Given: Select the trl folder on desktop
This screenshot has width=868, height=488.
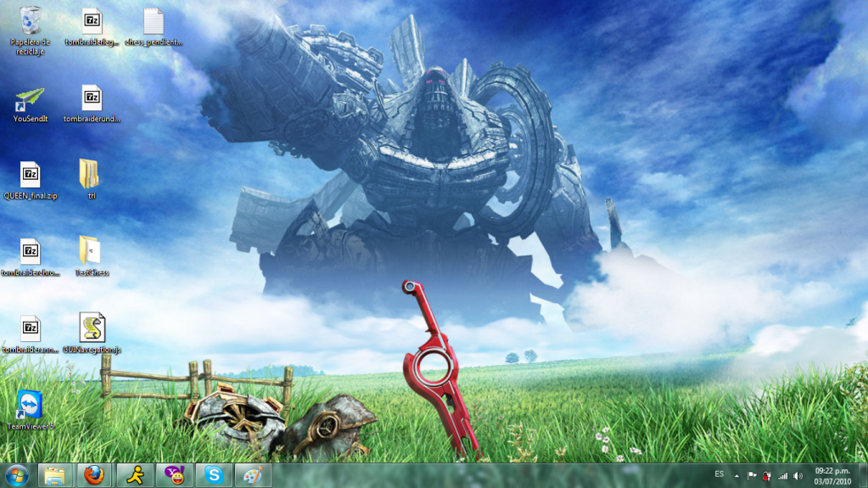Looking at the screenshot, I should pos(90,174).
